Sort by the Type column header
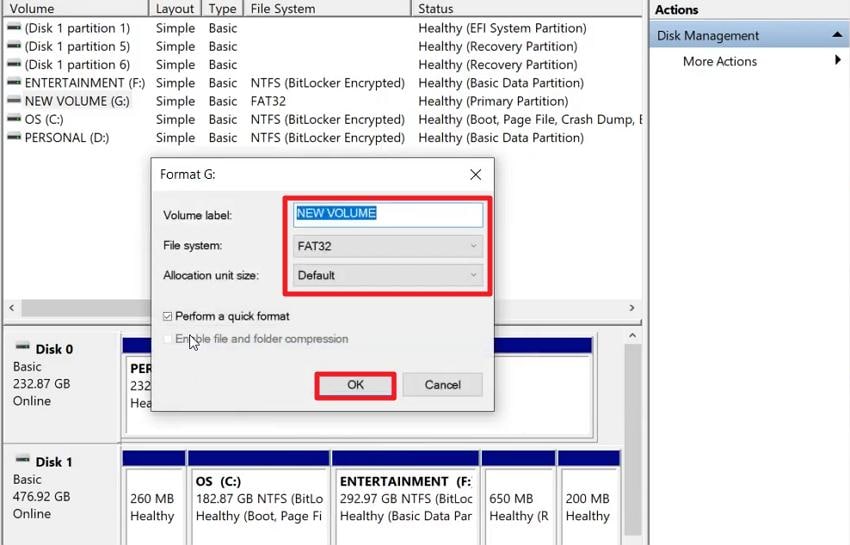The image size is (850, 545). (222, 9)
